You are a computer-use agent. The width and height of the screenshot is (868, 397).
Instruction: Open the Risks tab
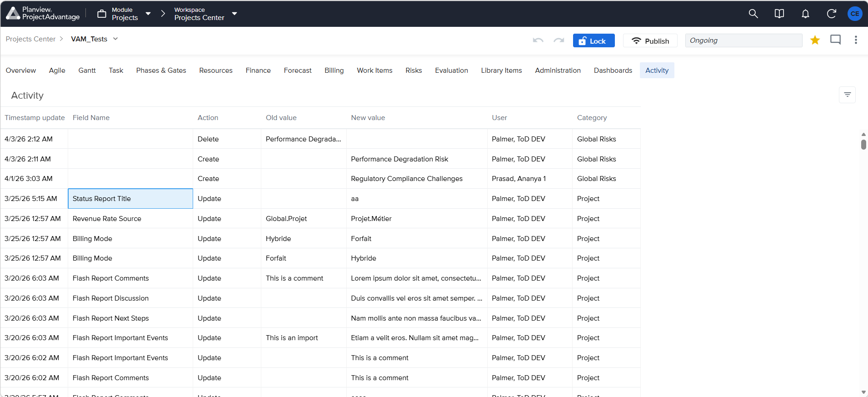coord(414,70)
